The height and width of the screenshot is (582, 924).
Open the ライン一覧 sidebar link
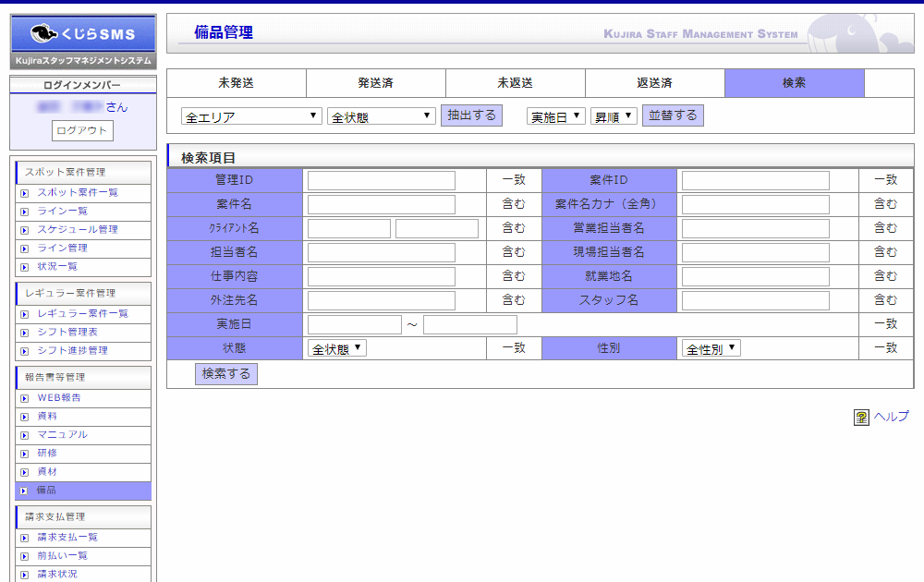click(63, 211)
